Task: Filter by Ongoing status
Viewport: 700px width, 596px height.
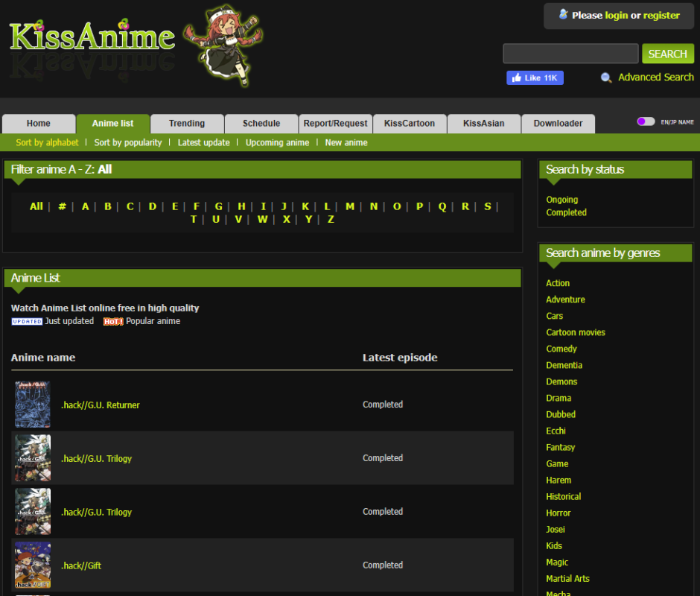Action: (561, 200)
